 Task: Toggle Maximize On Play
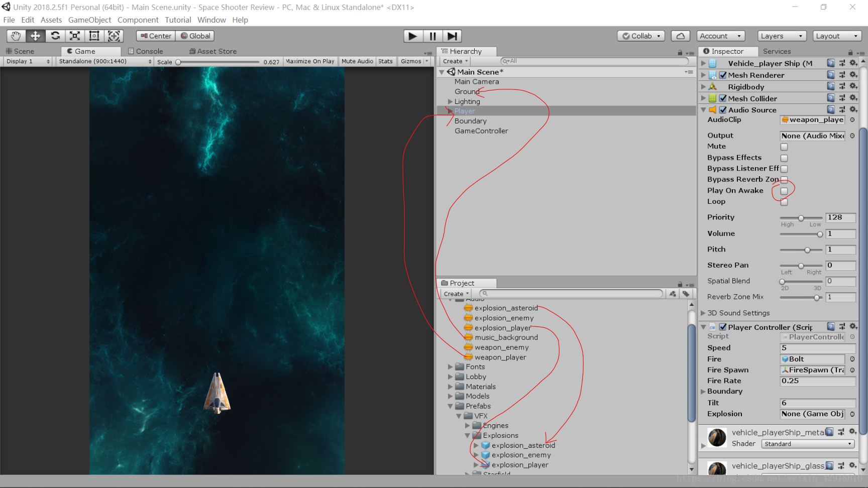coord(310,61)
